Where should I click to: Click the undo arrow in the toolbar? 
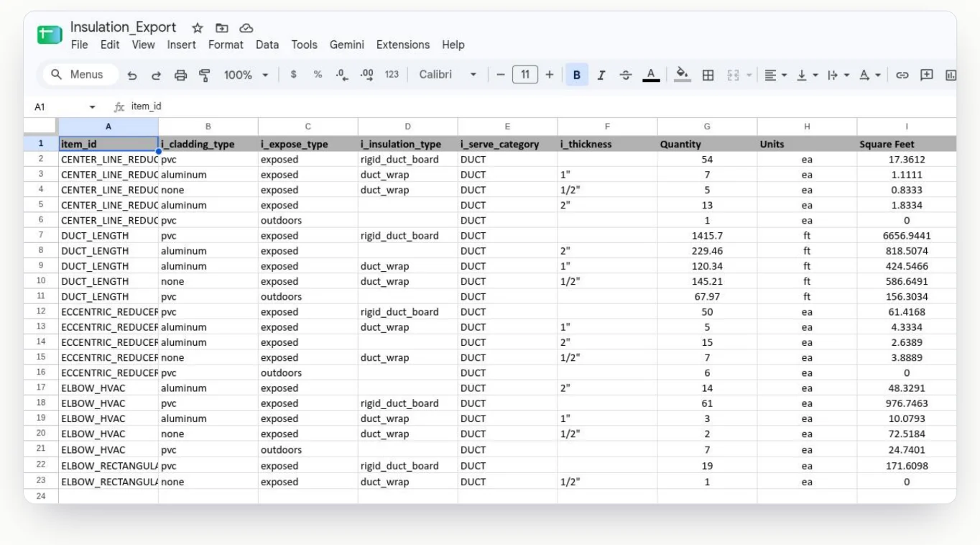[132, 75]
